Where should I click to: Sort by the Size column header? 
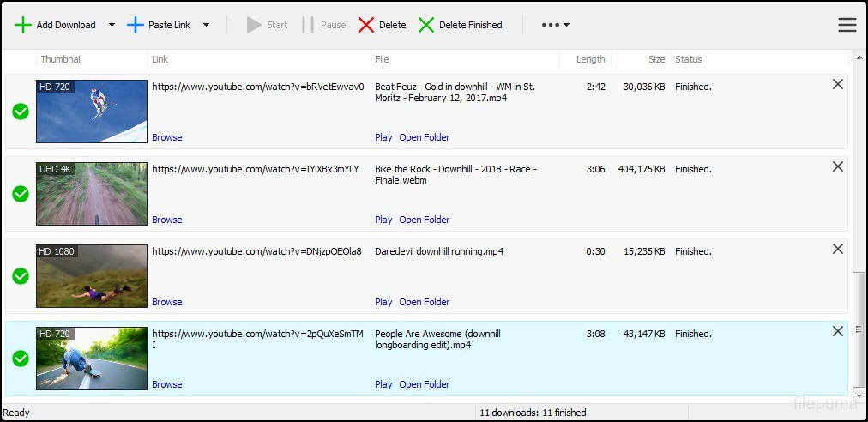[656, 59]
